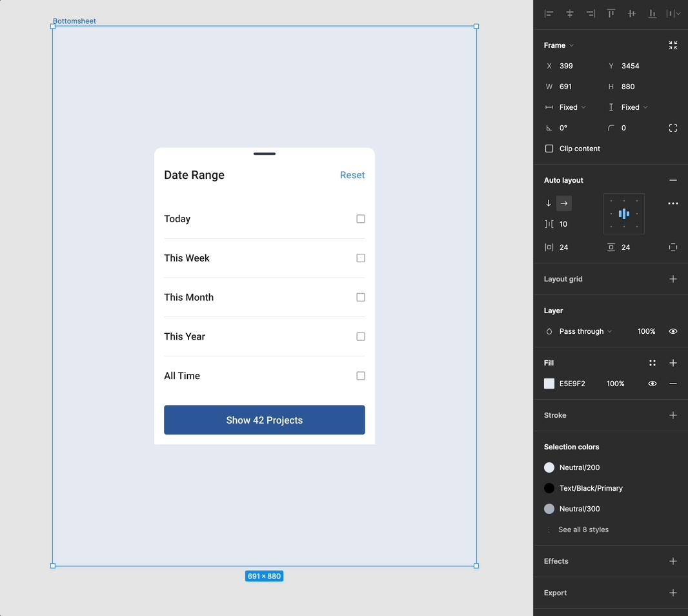Image resolution: width=688 pixels, height=616 pixels.
Task: Click the align left icon
Action: 549,14
